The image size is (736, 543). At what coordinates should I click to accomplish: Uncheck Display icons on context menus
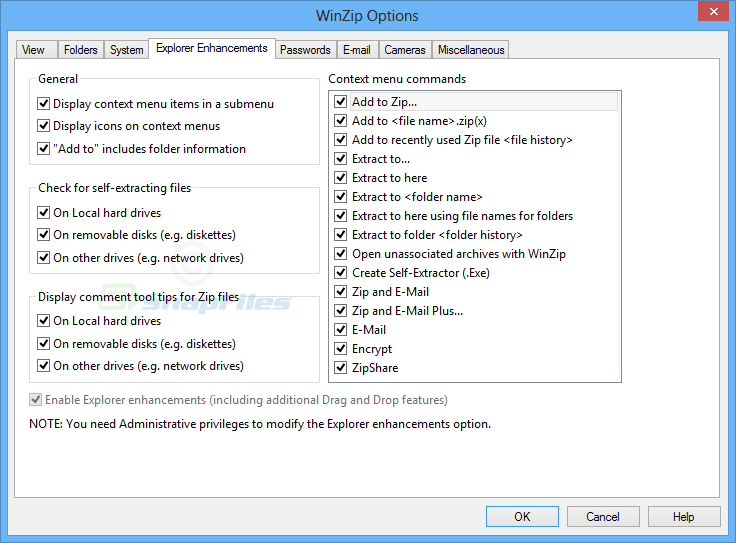pyautogui.click(x=44, y=126)
